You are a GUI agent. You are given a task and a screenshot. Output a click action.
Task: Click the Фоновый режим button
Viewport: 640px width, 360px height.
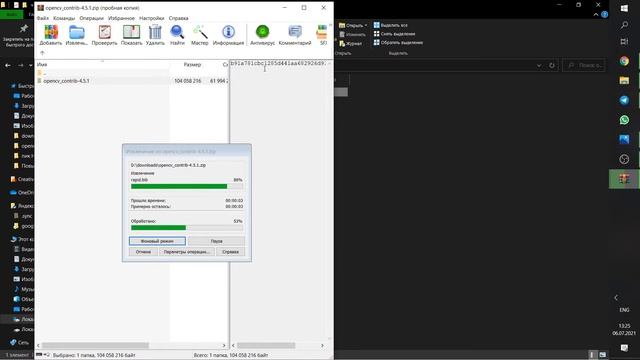pos(157,241)
